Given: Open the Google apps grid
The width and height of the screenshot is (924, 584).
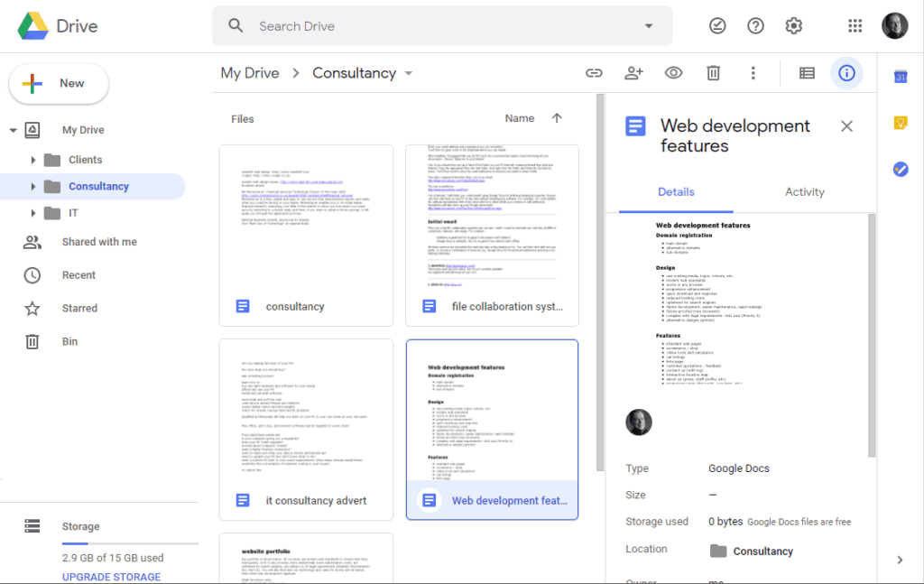Looking at the screenshot, I should click(x=855, y=26).
